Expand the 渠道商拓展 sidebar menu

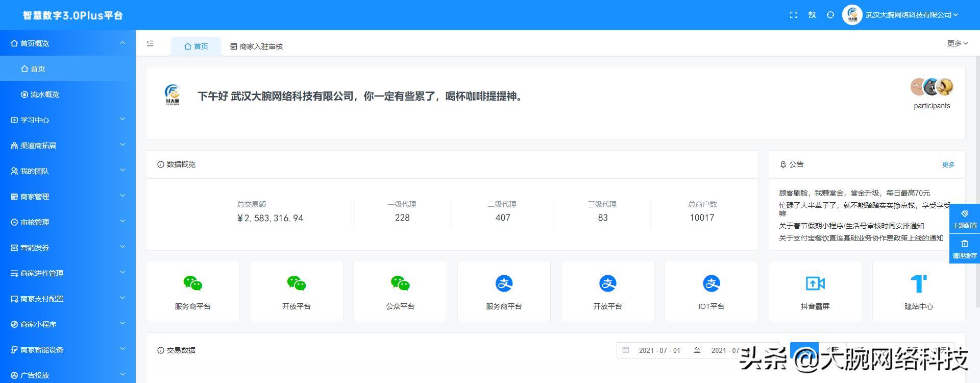68,146
